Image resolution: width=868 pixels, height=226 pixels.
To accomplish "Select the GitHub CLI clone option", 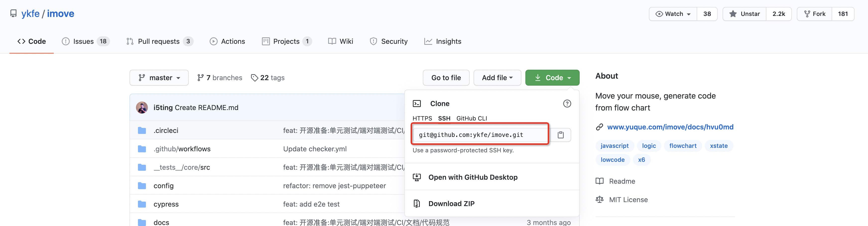I will coord(471,118).
